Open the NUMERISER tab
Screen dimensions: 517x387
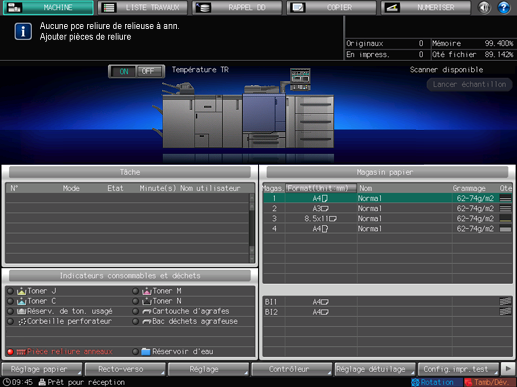(426, 7)
